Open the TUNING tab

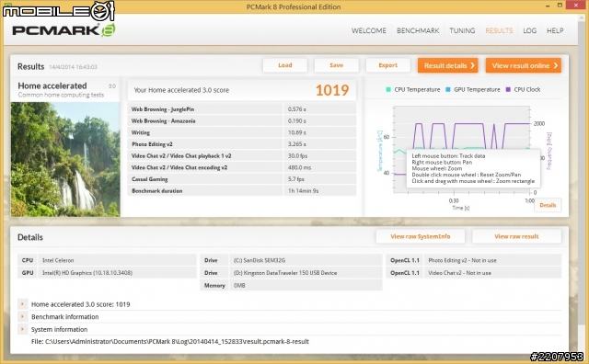[x=462, y=30]
